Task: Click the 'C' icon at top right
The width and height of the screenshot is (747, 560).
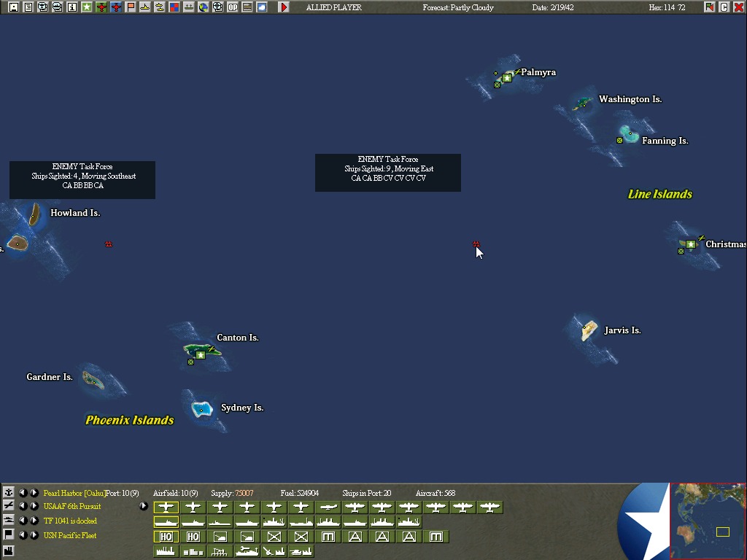Action: click(x=724, y=7)
